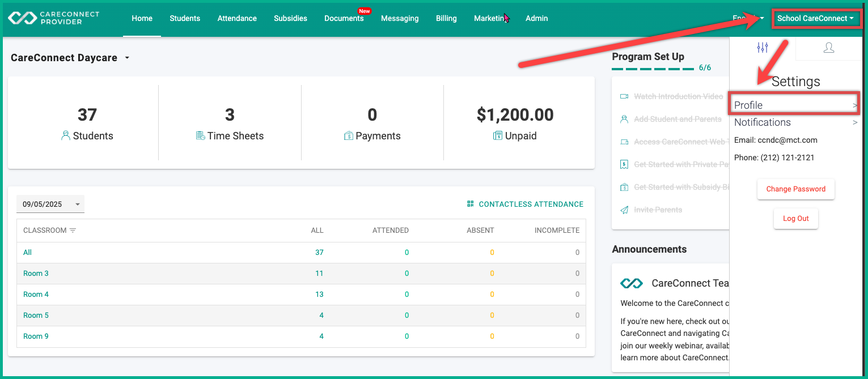Expand the CareConnect Daycare location dropdown
Screen dimensions: 868x379
(x=127, y=58)
